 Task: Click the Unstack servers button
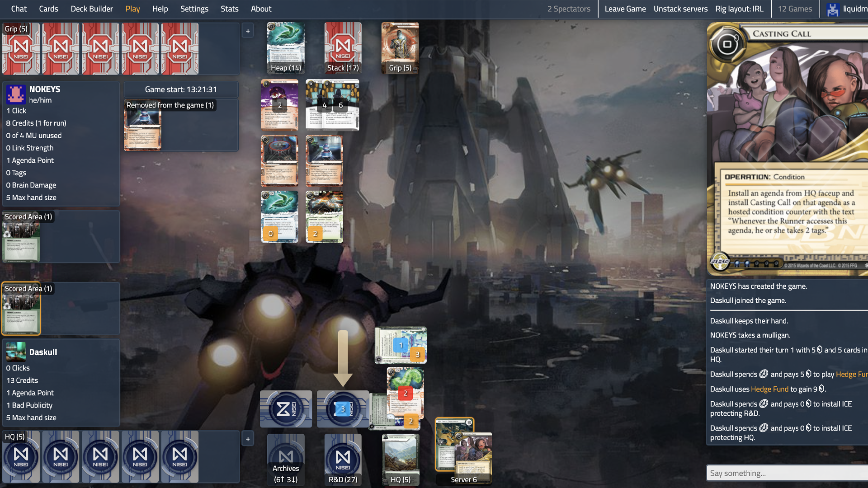(680, 9)
